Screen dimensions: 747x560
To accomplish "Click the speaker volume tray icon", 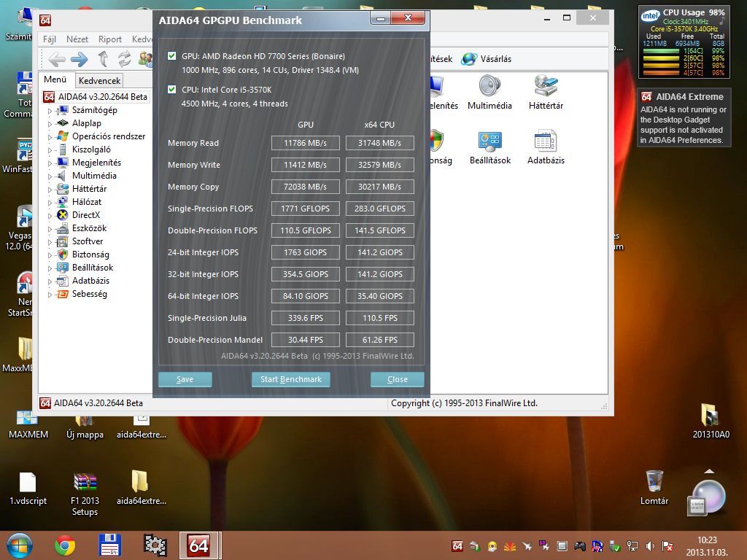I will [650, 546].
